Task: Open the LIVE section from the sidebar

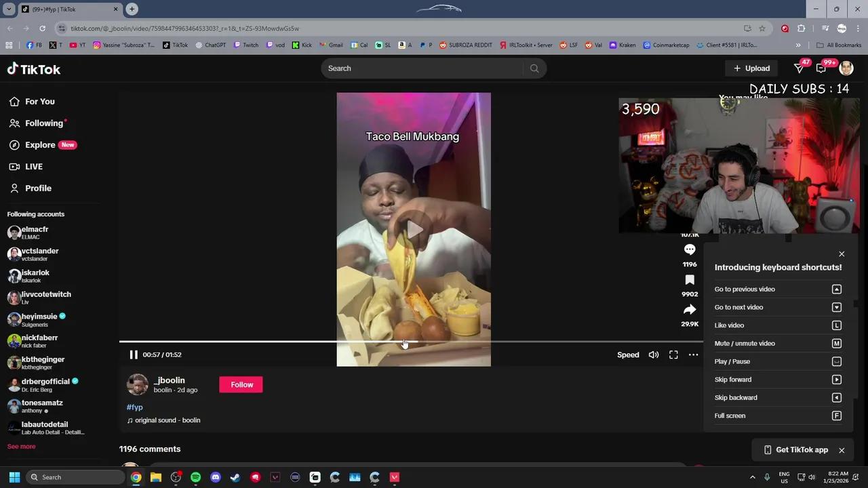Action: [33, 166]
